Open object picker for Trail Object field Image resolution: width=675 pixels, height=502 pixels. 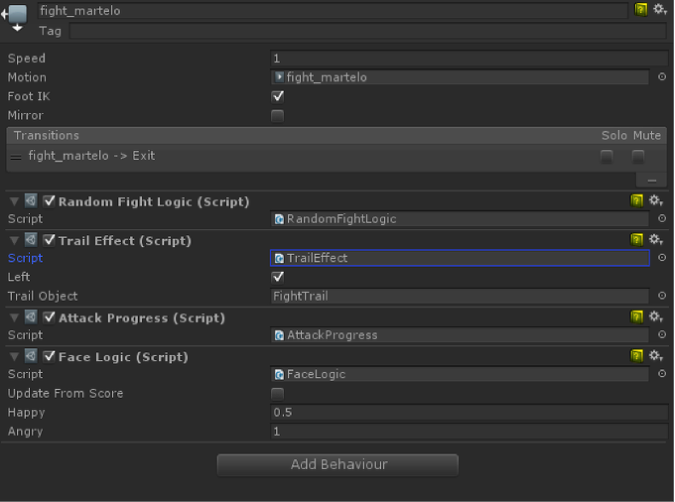[x=662, y=296]
